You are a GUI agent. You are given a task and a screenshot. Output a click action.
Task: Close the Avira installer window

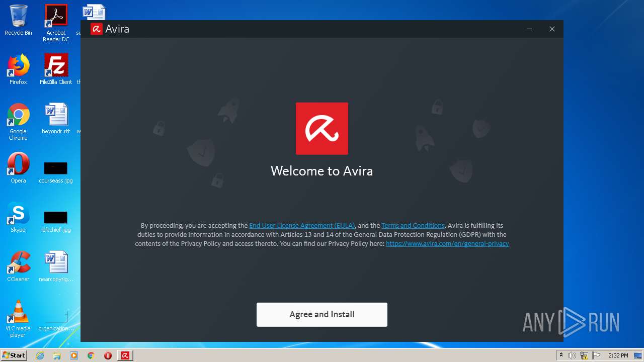[x=552, y=29]
